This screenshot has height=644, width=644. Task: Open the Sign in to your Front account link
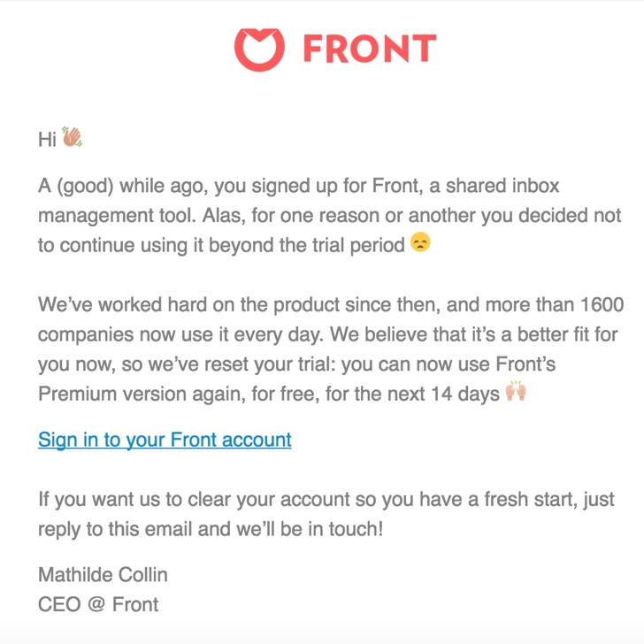165,440
